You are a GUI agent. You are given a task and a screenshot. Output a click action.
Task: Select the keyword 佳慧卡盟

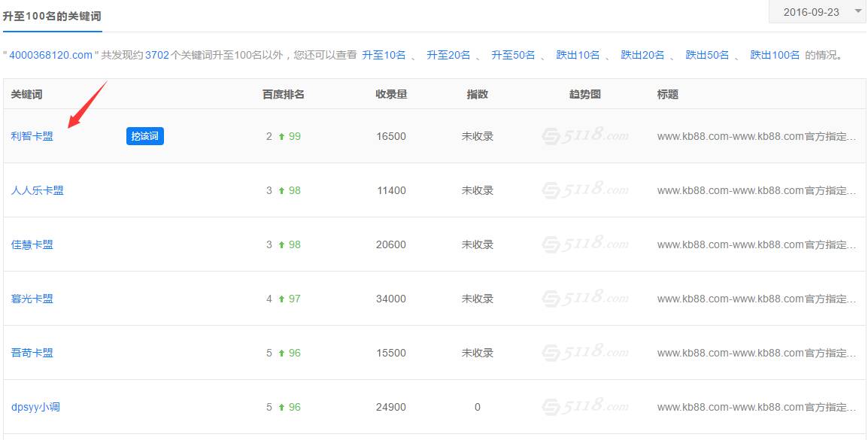coord(32,244)
